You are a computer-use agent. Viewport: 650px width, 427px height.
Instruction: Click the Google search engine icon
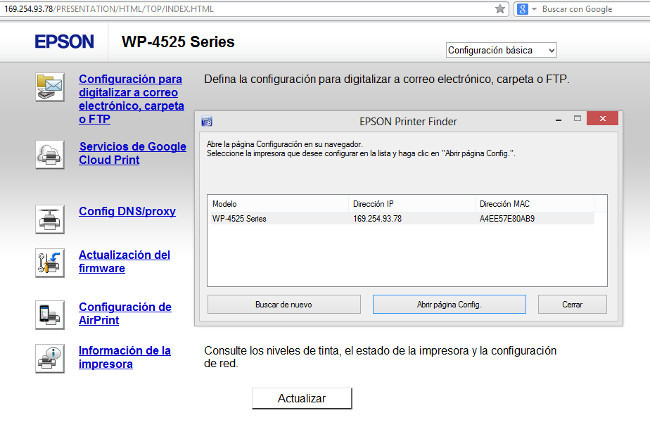point(522,9)
